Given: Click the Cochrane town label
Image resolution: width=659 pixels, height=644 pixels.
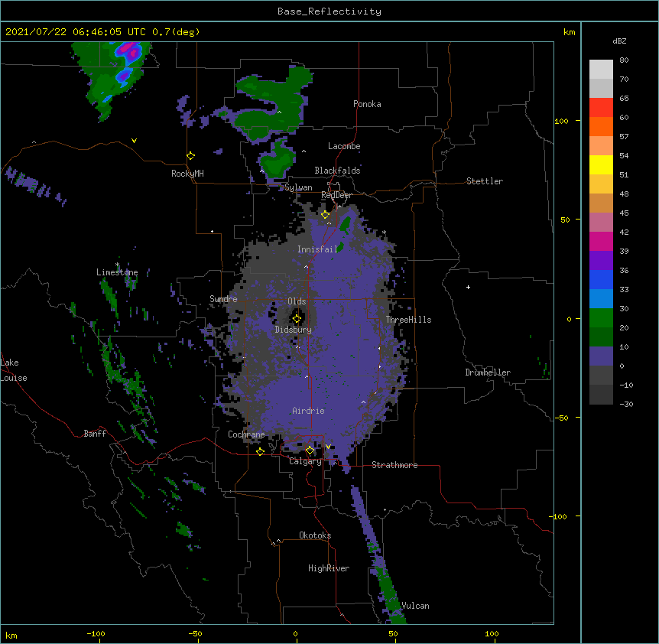Looking at the screenshot, I should click(246, 434).
